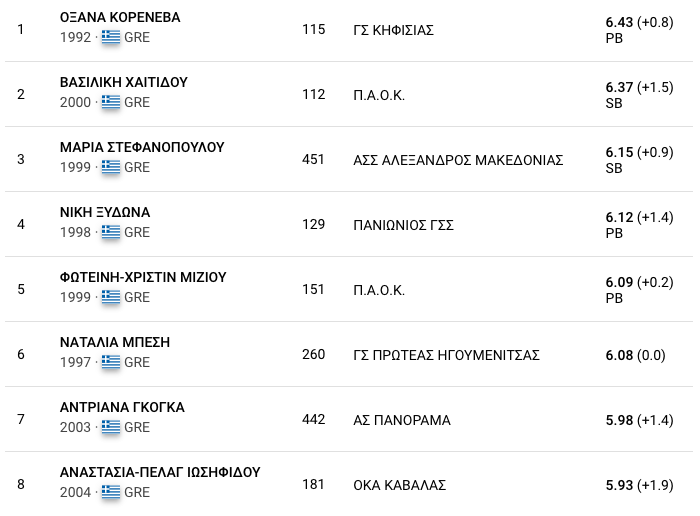Click bib number 451
The width and height of the screenshot is (700, 516).
click(x=313, y=160)
